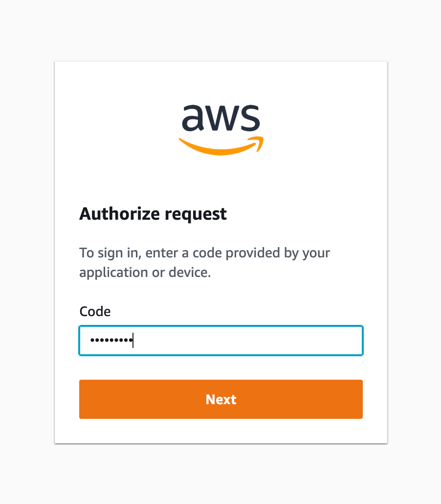This screenshot has width=441, height=504.
Task: Click the letter "a" in the aws logo
Action: click(x=193, y=118)
